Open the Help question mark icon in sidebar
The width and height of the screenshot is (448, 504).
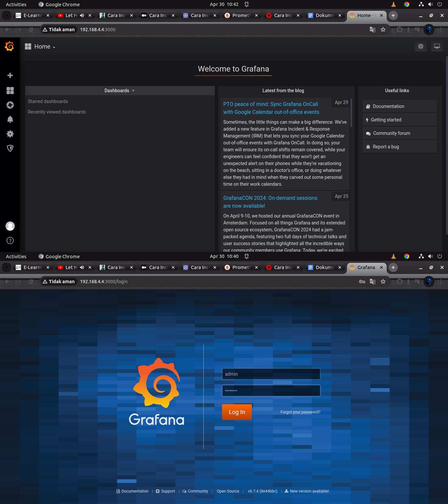click(10, 241)
